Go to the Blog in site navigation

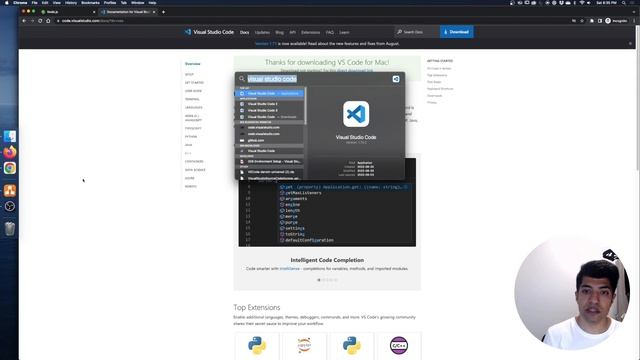pyautogui.click(x=280, y=32)
